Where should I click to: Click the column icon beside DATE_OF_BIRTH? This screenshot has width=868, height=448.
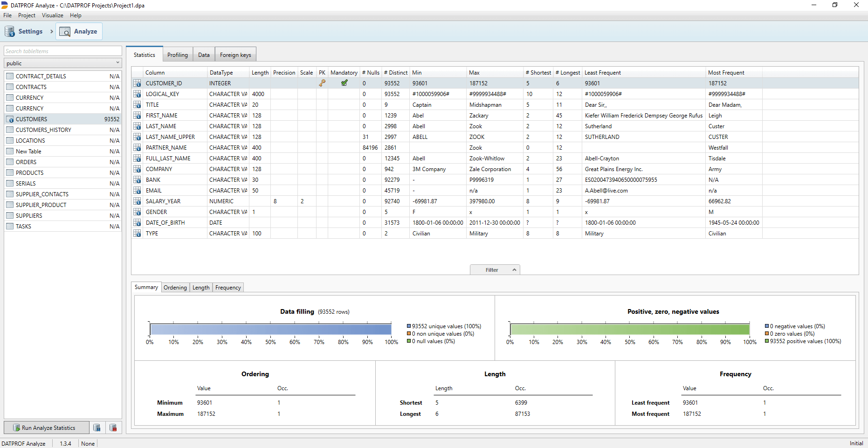pyautogui.click(x=138, y=222)
